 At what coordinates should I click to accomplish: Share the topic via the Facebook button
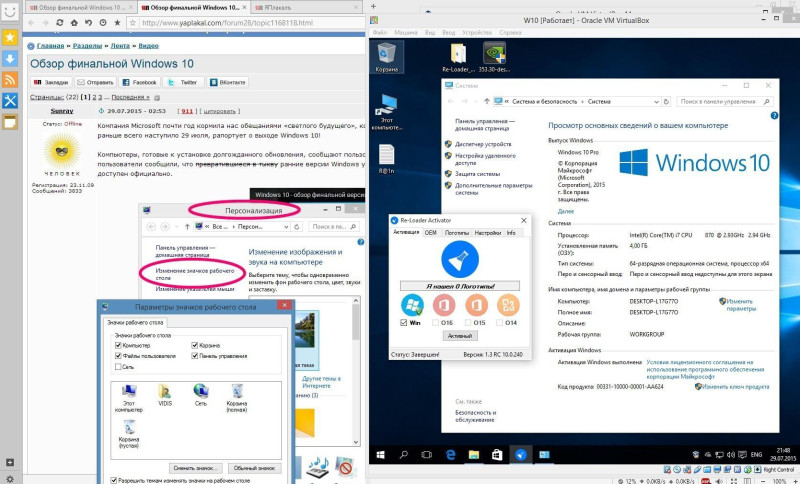click(x=139, y=82)
